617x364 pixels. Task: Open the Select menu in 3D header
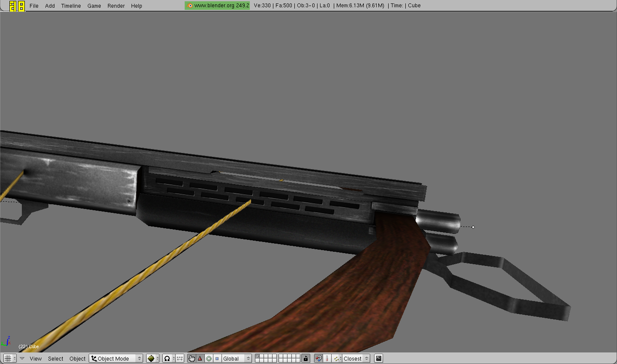(56, 359)
